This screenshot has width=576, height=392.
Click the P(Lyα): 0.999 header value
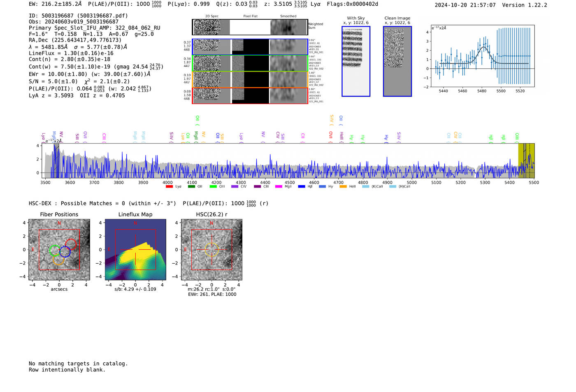[189, 4]
